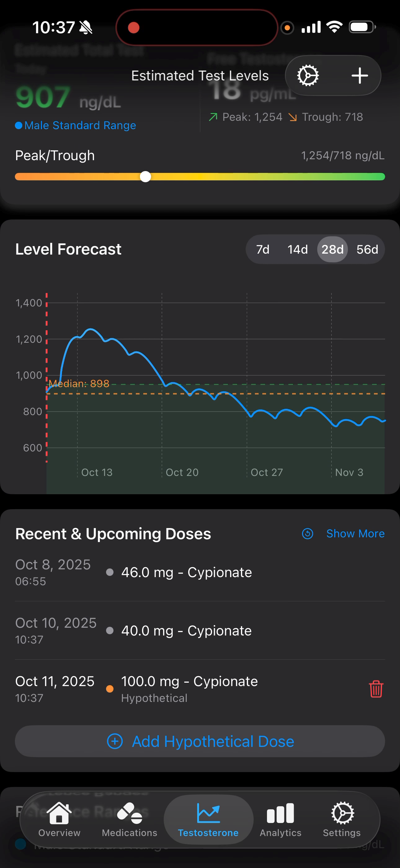Tap the Male Standard Range link
This screenshot has width=400, height=868.
[80, 125]
